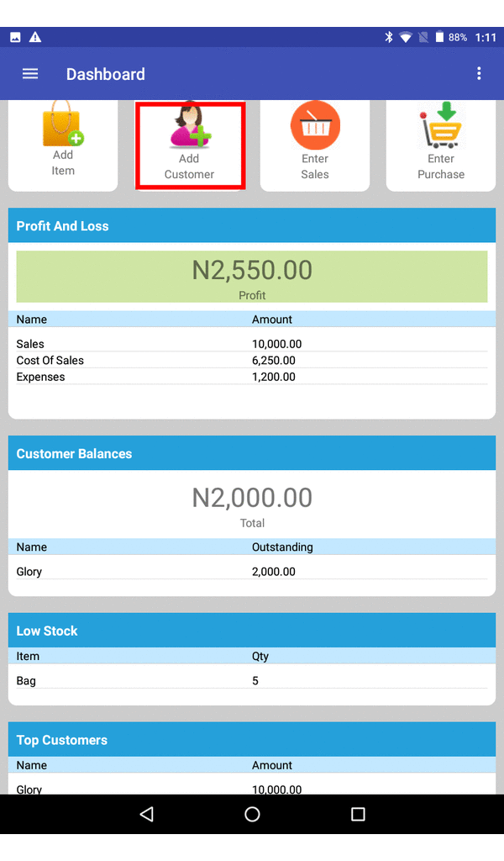Tap the Android home button
This screenshot has height=861, width=504.
(x=252, y=814)
